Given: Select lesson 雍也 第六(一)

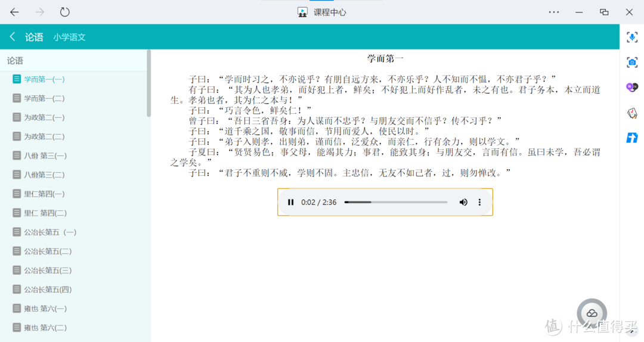Looking at the screenshot, I should click(x=45, y=308).
